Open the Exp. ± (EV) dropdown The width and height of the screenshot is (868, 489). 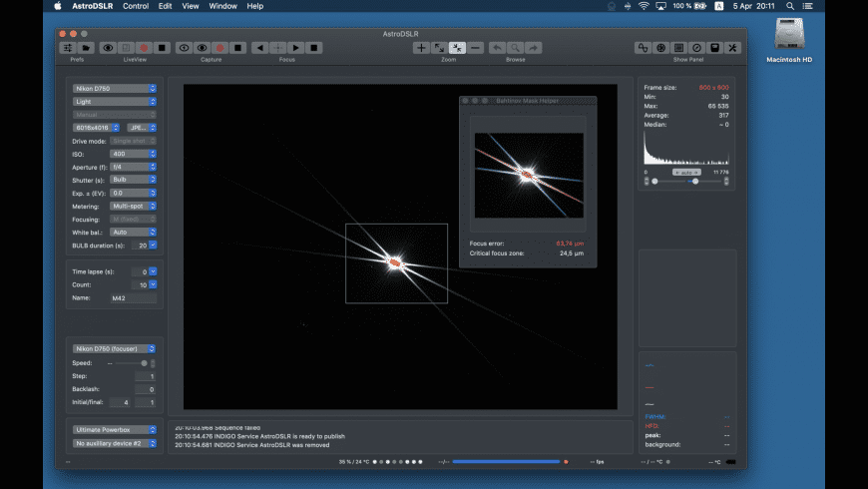[x=133, y=194]
